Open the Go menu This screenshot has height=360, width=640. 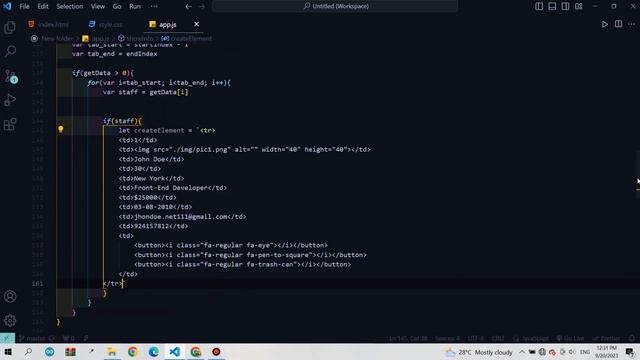point(117,6)
